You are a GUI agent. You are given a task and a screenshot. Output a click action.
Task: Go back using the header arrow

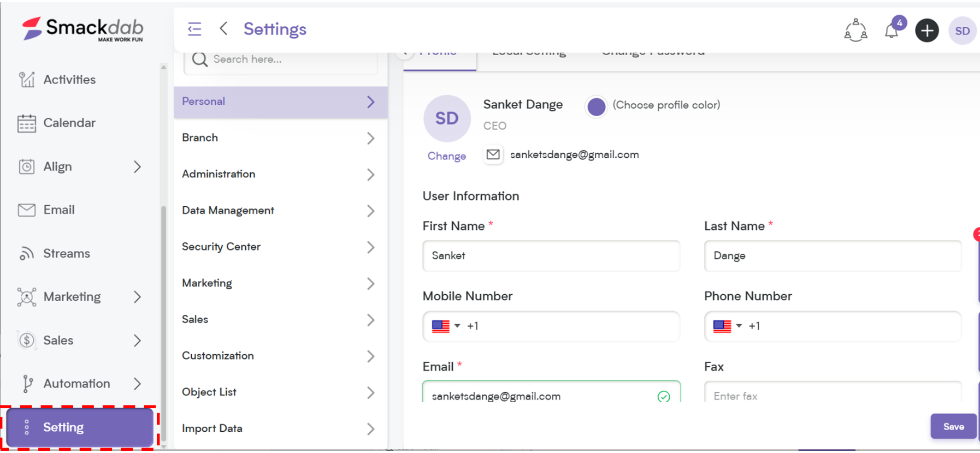click(x=223, y=28)
